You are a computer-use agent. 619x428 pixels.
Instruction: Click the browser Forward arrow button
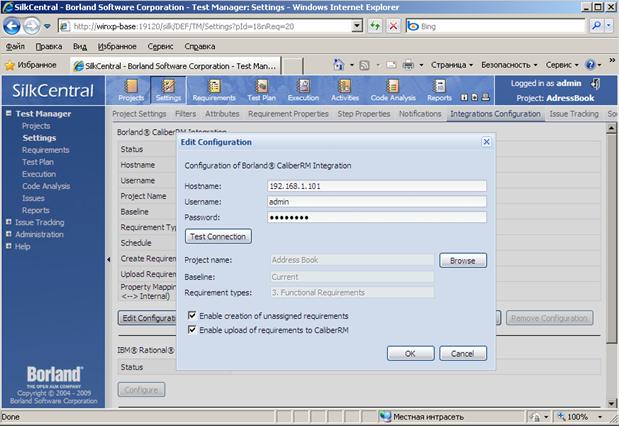pyautogui.click(x=32, y=26)
